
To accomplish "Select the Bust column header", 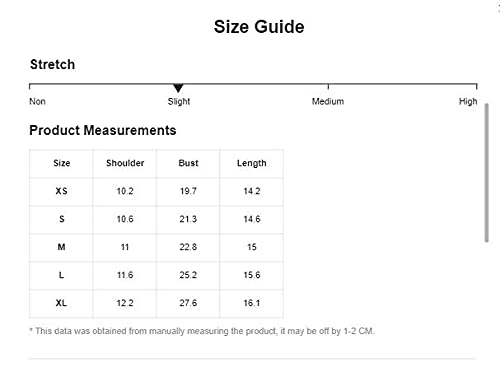I will click(188, 163).
